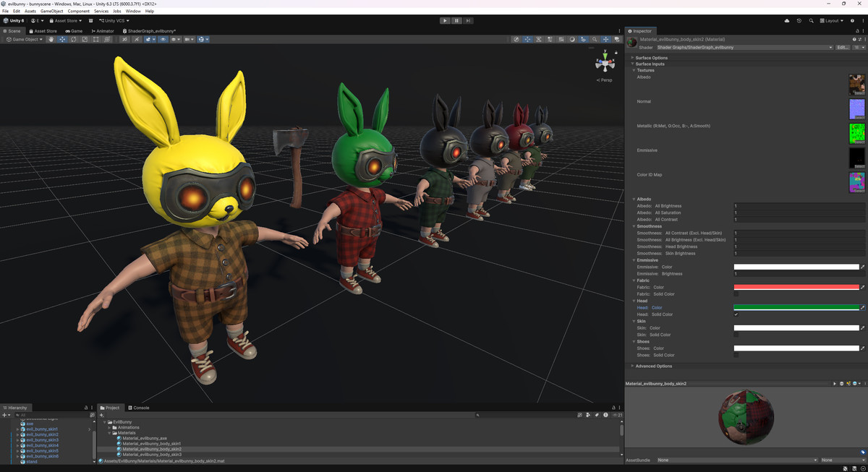Open the GameObject menu

click(x=51, y=12)
